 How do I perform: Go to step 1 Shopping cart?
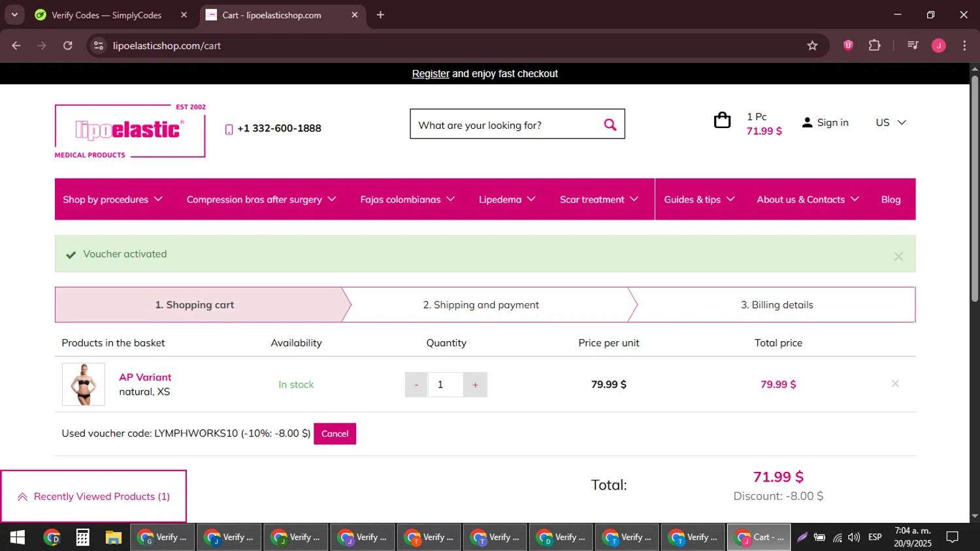click(195, 305)
